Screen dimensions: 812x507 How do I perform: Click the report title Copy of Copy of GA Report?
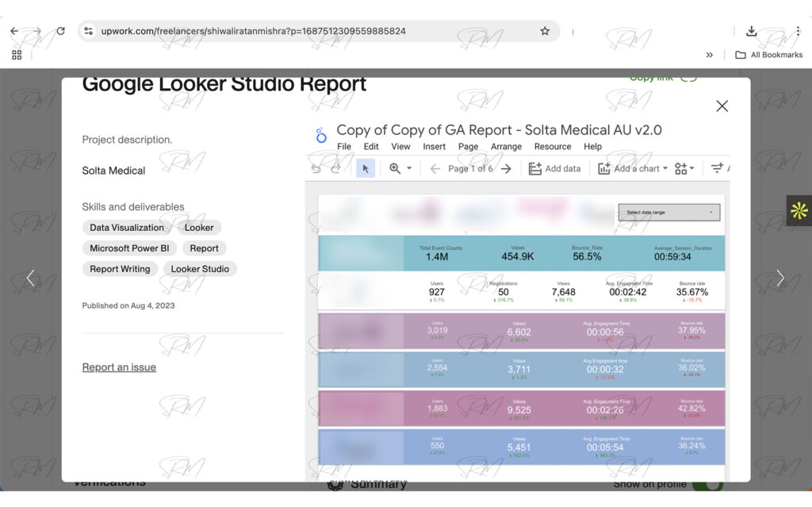(500, 130)
